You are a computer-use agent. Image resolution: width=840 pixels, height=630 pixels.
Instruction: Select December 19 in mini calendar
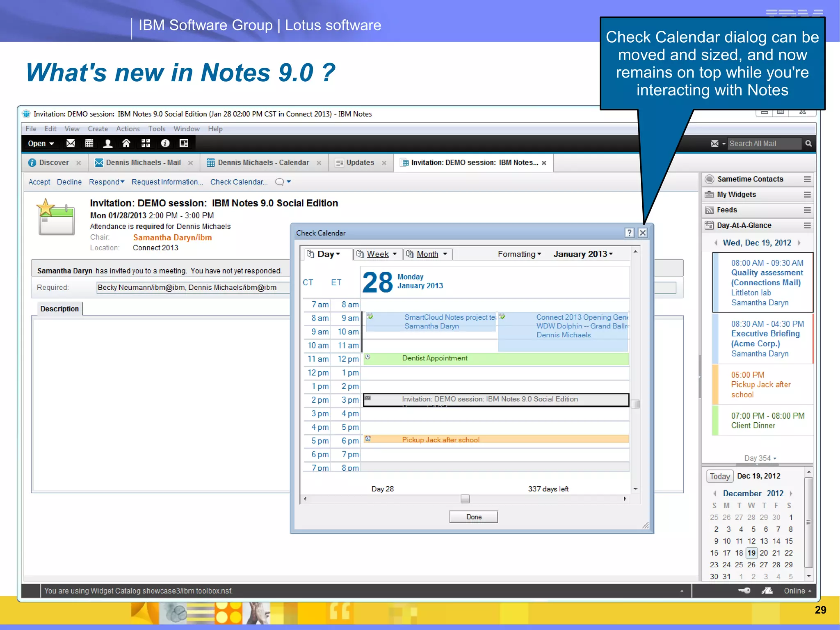click(x=751, y=553)
